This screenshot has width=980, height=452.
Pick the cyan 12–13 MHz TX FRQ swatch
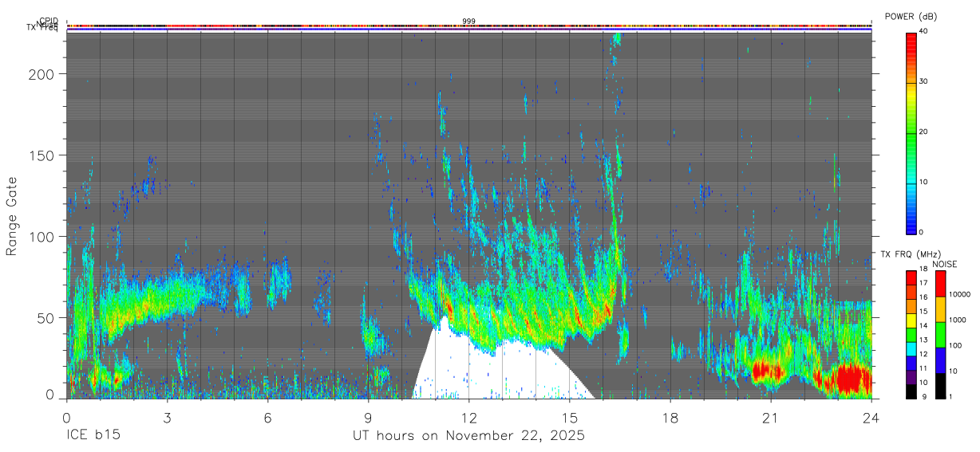point(911,349)
